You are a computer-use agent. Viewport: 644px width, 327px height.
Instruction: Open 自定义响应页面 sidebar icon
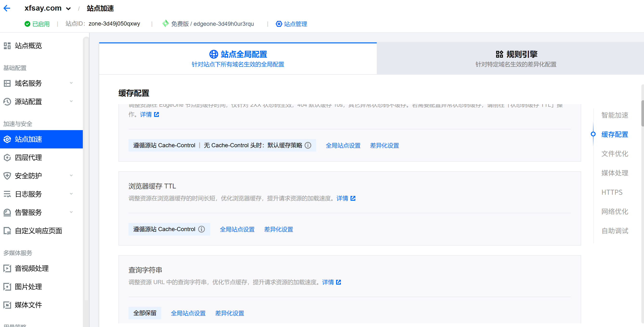pyautogui.click(x=7, y=231)
